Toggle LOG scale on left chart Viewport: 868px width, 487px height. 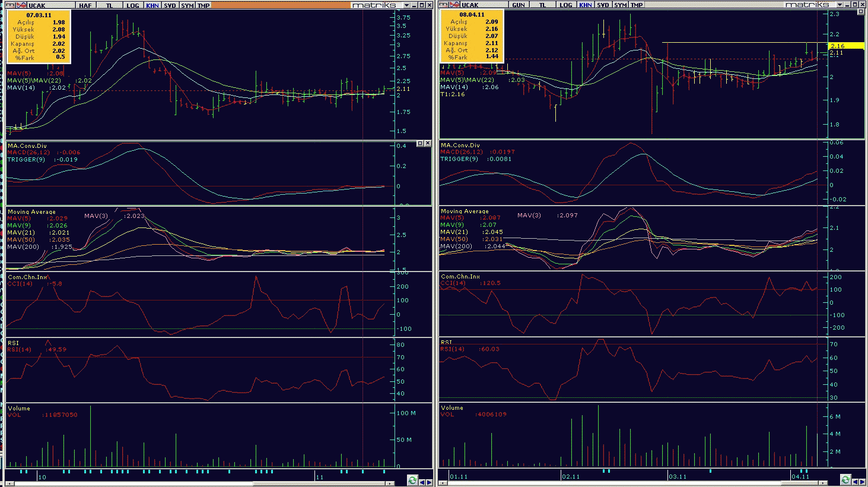click(133, 5)
